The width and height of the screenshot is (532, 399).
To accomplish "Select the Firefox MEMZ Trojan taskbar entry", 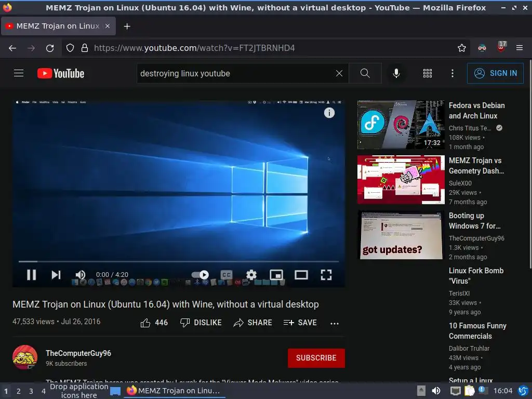I will tap(174, 391).
